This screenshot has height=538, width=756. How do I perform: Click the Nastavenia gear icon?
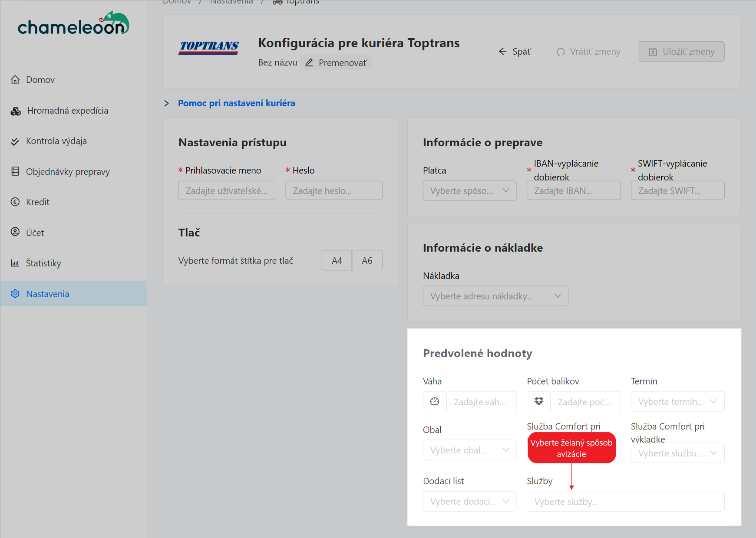(x=15, y=294)
